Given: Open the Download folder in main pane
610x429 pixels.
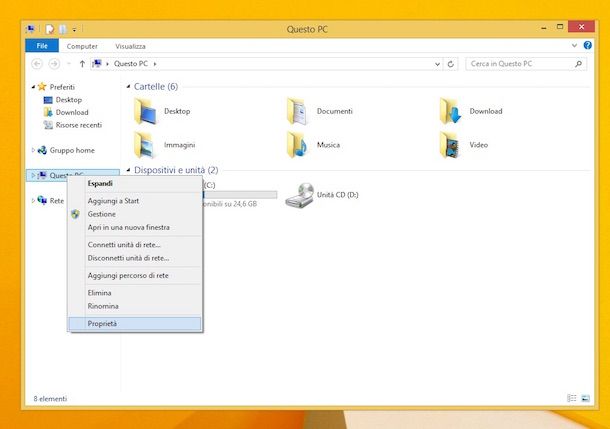Looking at the screenshot, I should (450, 111).
